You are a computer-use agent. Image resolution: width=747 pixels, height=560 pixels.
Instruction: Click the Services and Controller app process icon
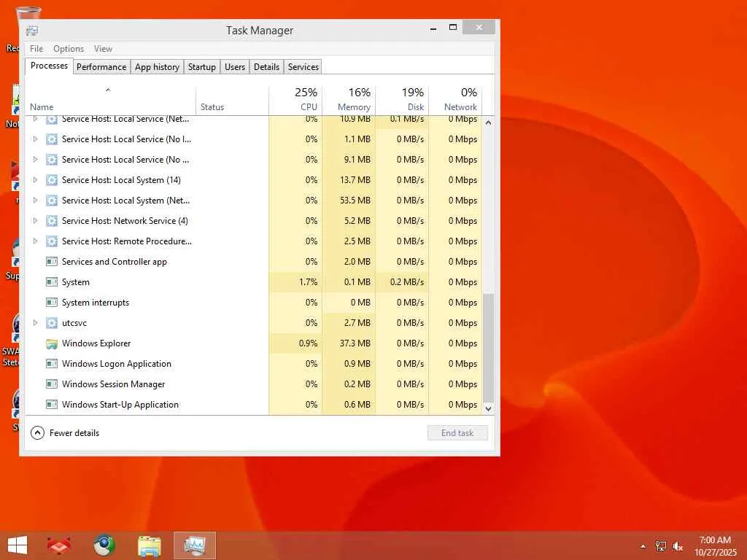click(52, 262)
